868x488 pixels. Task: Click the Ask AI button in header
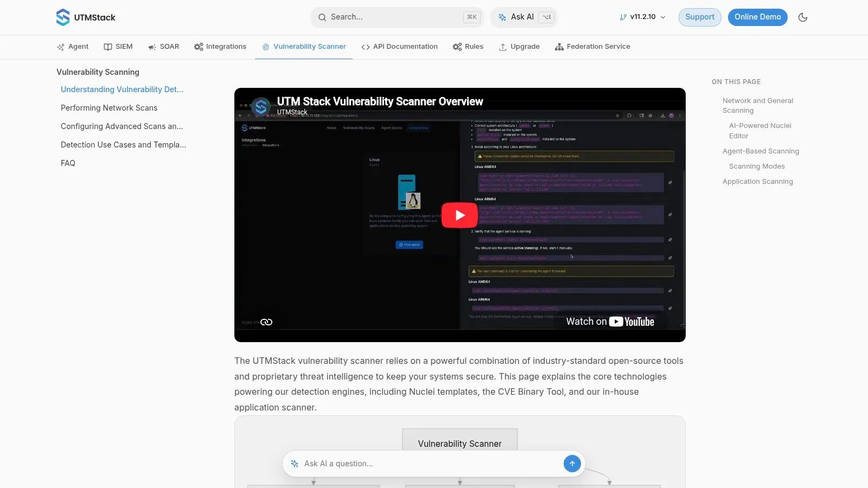point(524,17)
